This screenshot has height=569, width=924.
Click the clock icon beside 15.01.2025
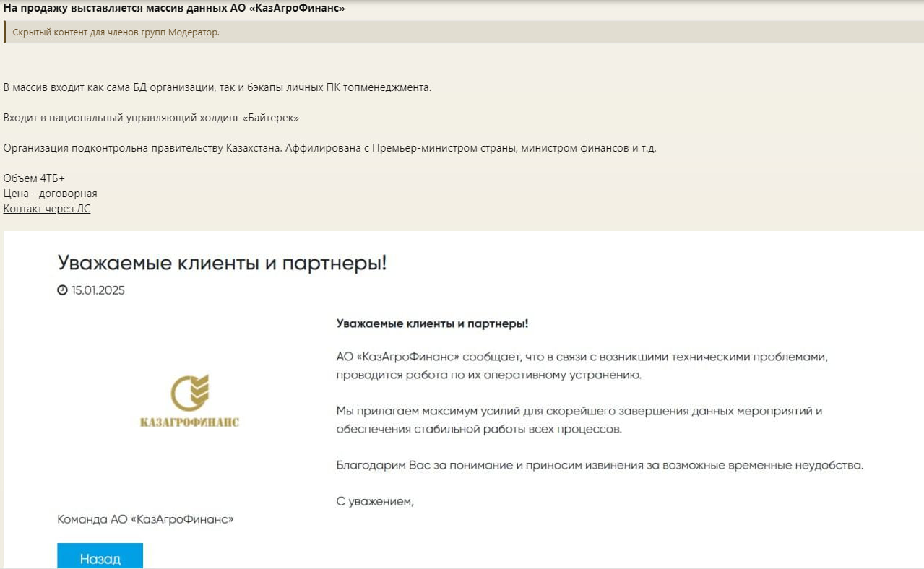(x=62, y=290)
